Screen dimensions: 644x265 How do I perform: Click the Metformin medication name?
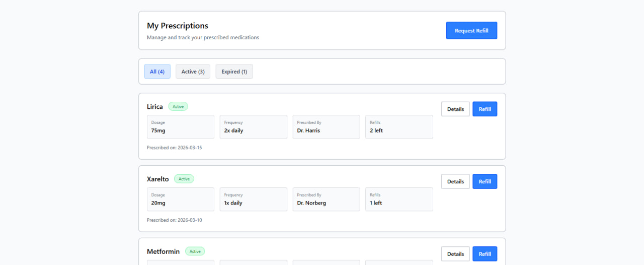click(x=163, y=251)
